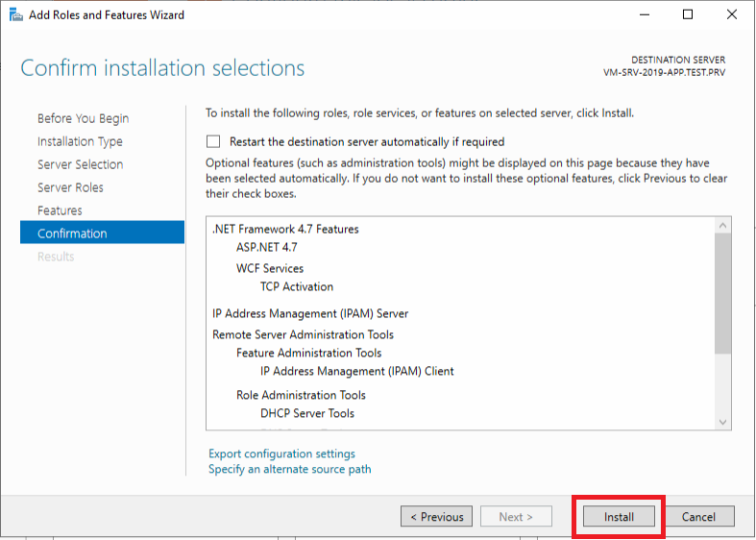Click the selections list scrollbar thumb

(x=722, y=294)
